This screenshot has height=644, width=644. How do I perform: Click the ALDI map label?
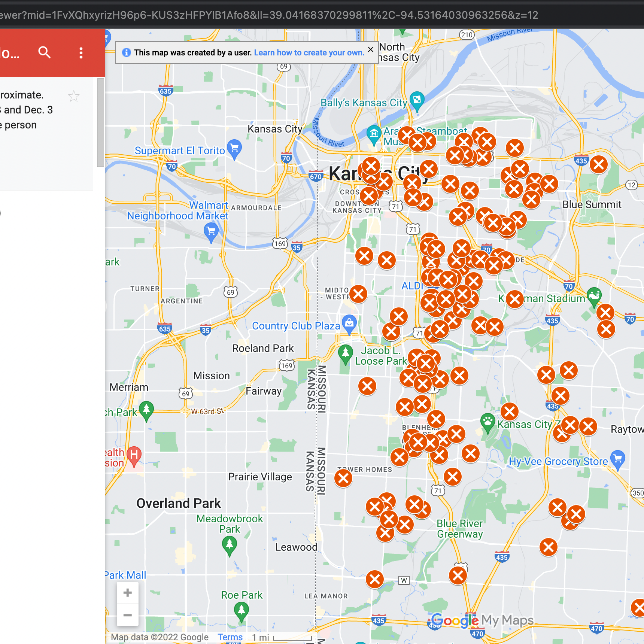pos(412,286)
